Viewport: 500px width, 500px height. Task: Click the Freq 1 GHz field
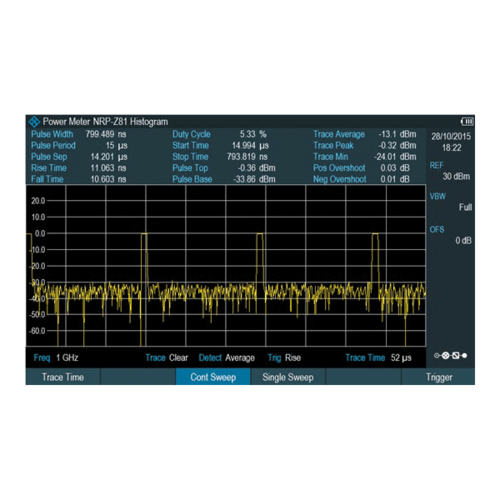click(56, 358)
